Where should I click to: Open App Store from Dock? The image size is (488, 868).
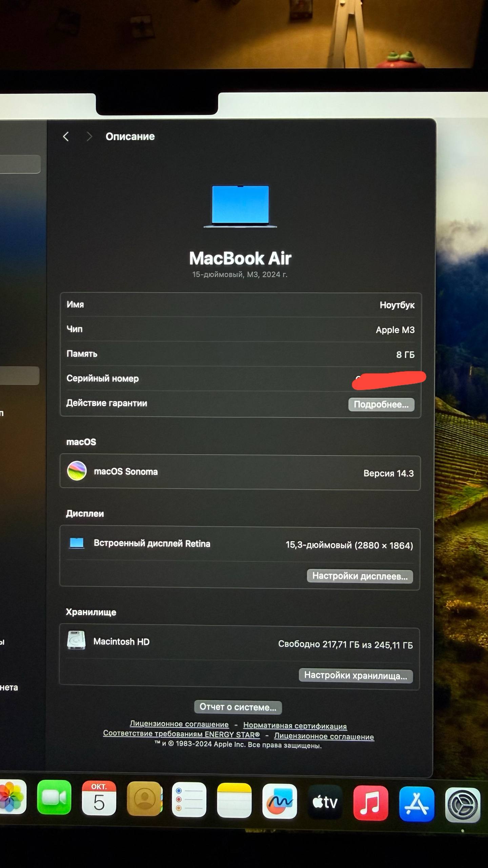click(x=417, y=804)
